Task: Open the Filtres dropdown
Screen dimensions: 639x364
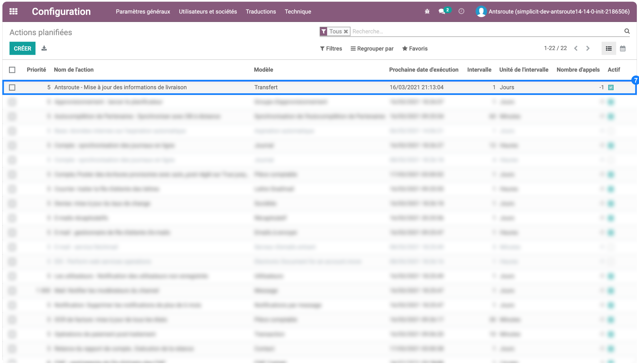Action: (331, 48)
